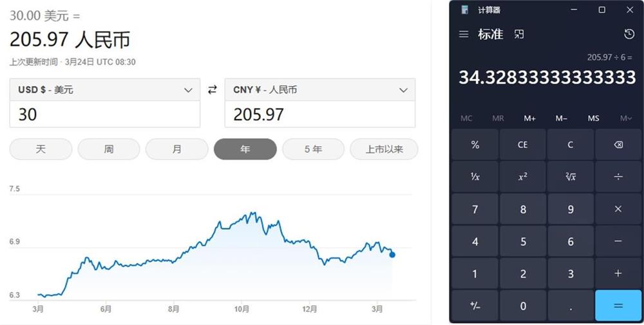
Task: Click the keep-on-top icon beside 标准
Action: tap(519, 35)
